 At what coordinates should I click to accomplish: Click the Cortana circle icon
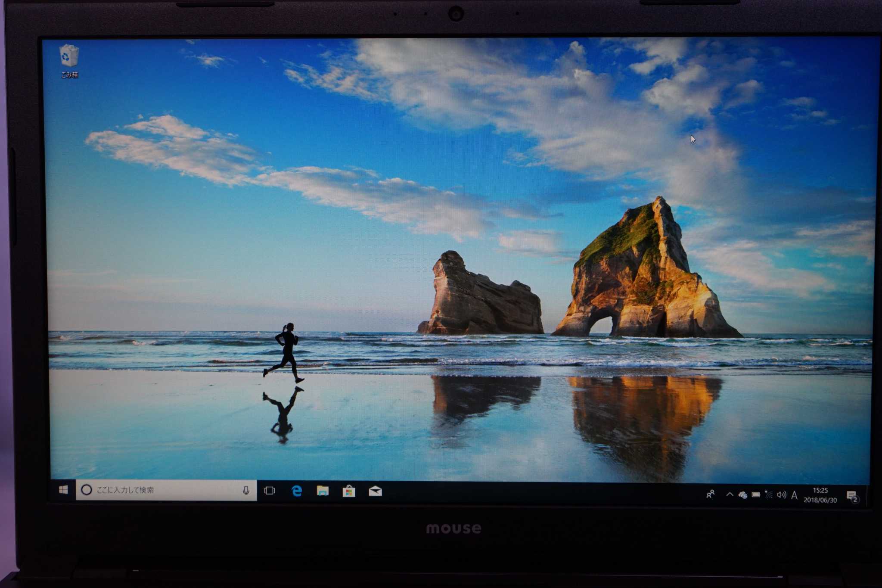pos(87,490)
